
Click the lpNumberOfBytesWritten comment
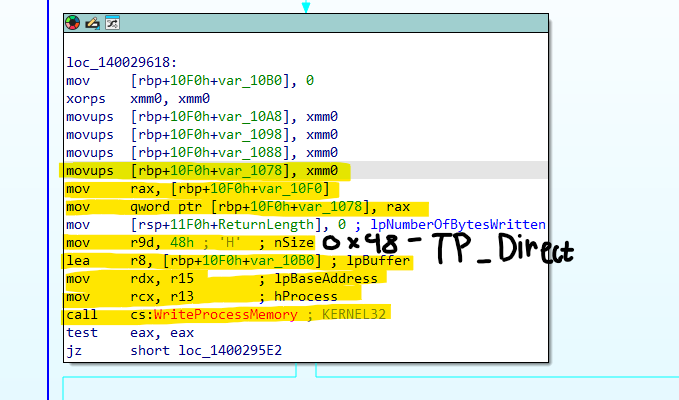(x=458, y=225)
